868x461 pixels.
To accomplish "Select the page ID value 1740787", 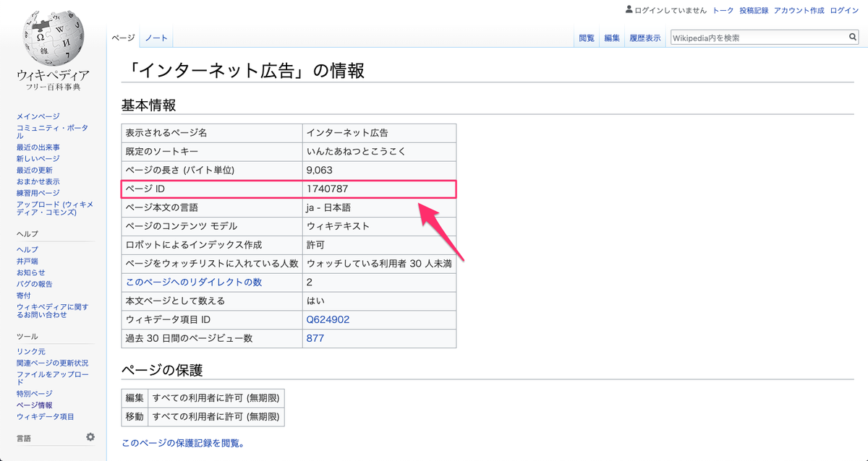I will [328, 189].
